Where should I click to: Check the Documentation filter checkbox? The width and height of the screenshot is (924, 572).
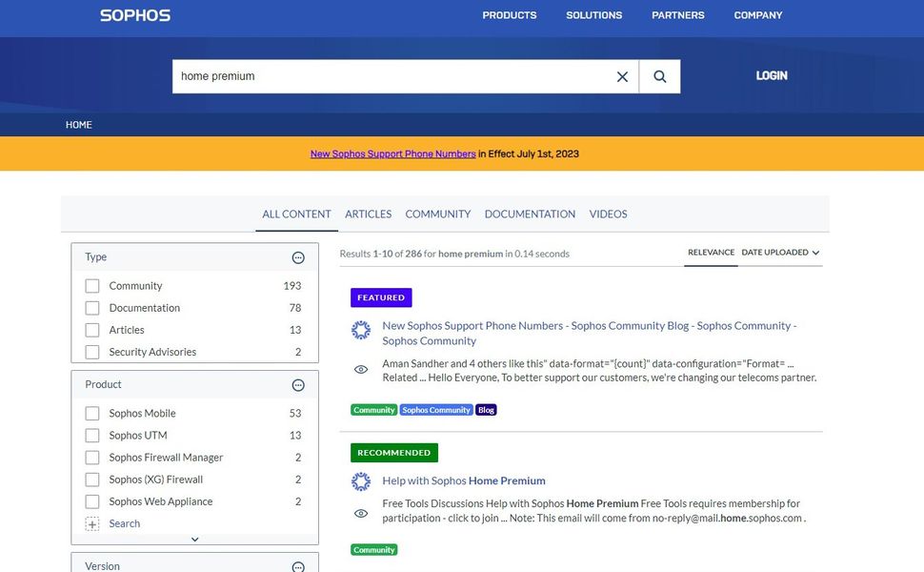coord(91,307)
